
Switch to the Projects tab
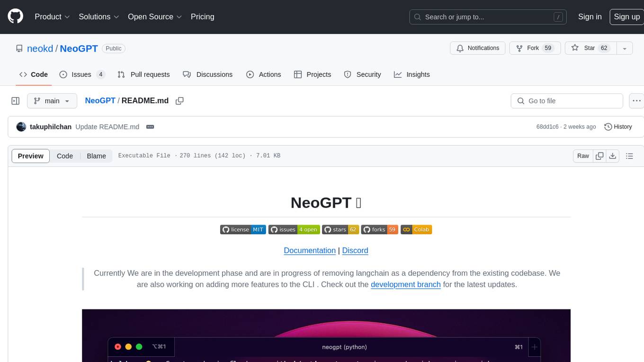pyautogui.click(x=313, y=74)
